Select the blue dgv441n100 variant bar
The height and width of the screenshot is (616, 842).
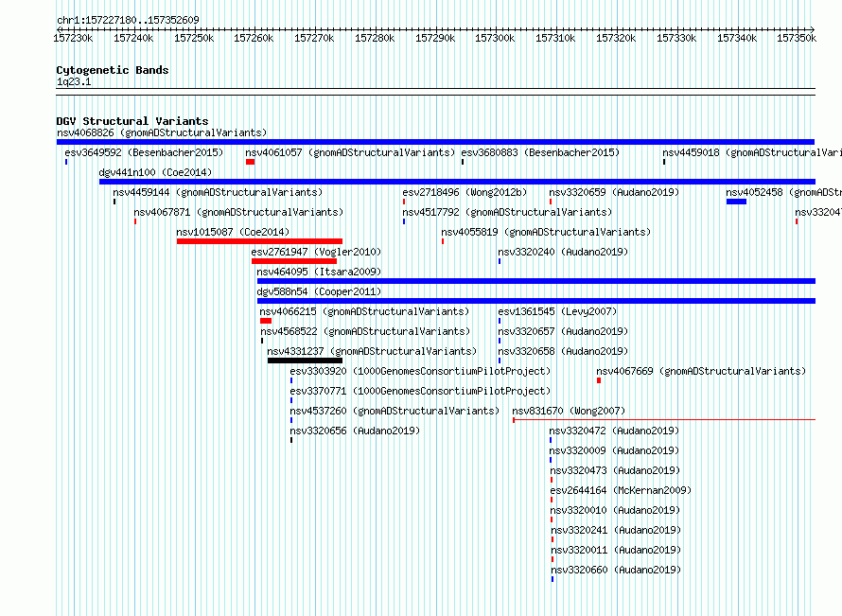458,182
